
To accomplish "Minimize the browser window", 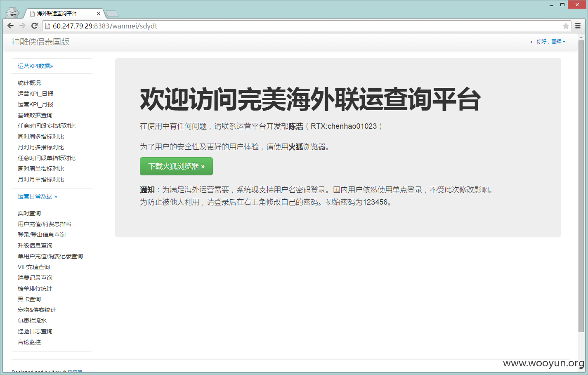I will (x=551, y=5).
